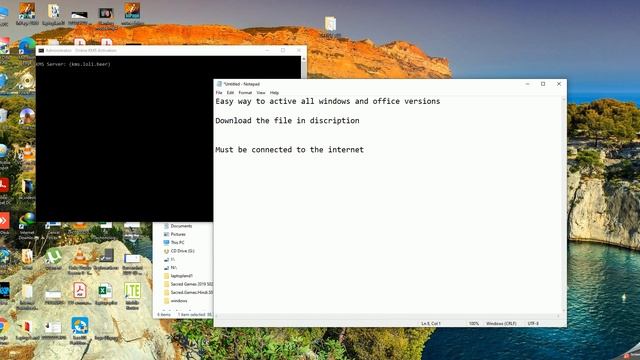Click 'Ln 5, Col 1' in Notepad status bar
This screenshot has width=640, height=360.
tap(431, 323)
